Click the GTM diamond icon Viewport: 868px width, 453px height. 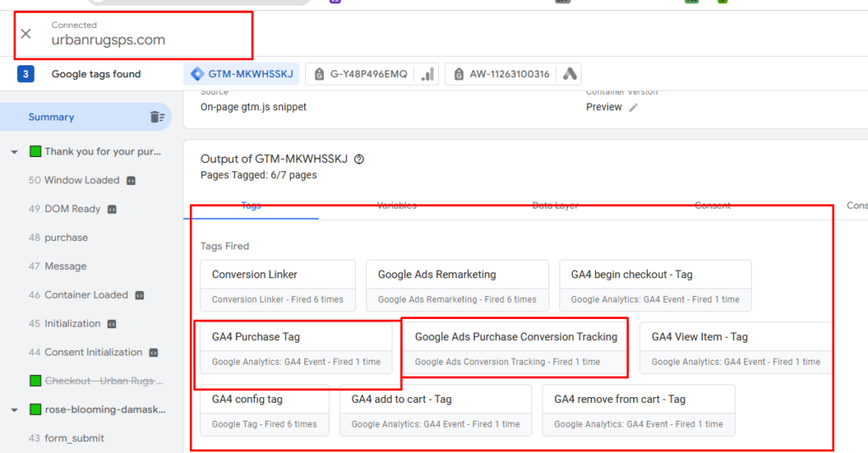click(x=197, y=74)
